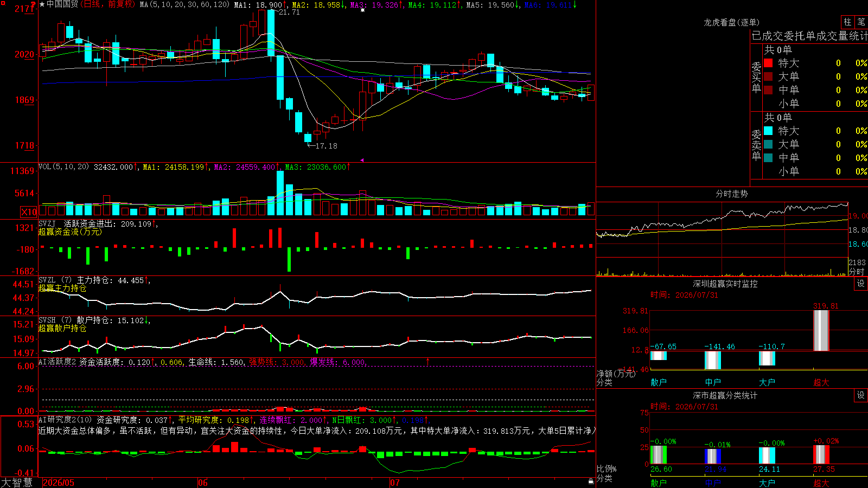Select the MA1: 18.900 readout

click(258, 4)
